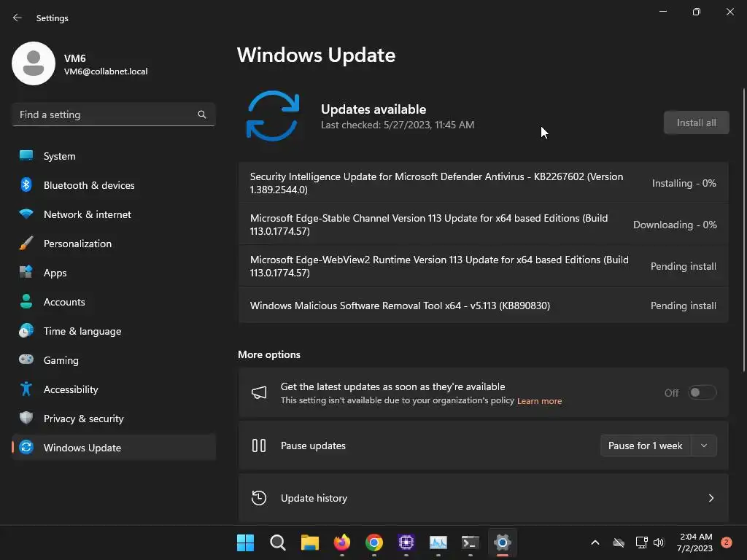Open Privacy & security settings
This screenshot has width=747, height=560.
[x=113, y=419]
